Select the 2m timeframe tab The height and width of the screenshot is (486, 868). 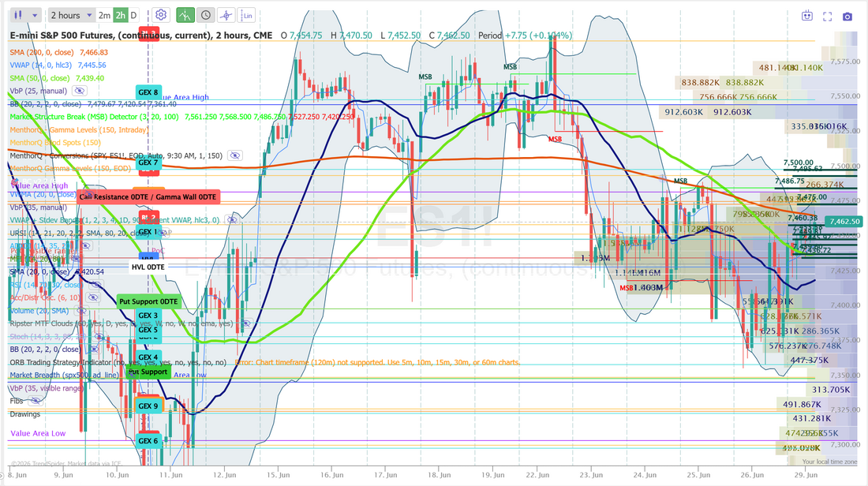104,16
